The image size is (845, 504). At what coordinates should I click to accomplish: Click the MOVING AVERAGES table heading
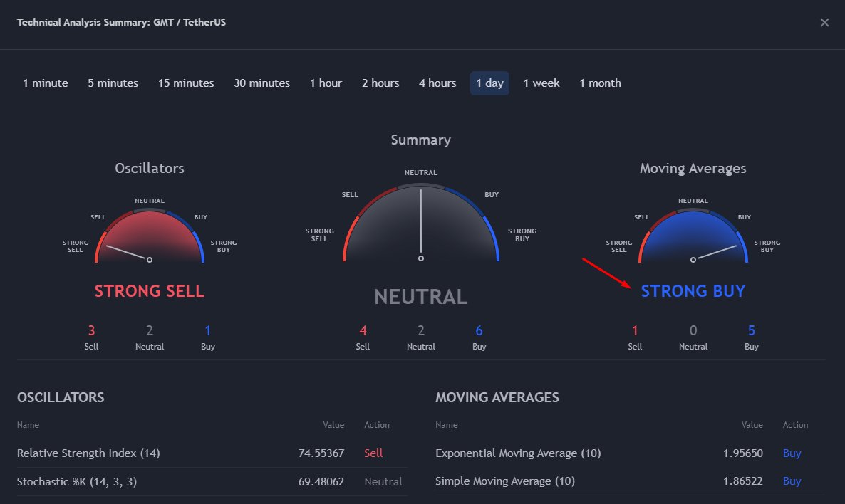point(497,397)
